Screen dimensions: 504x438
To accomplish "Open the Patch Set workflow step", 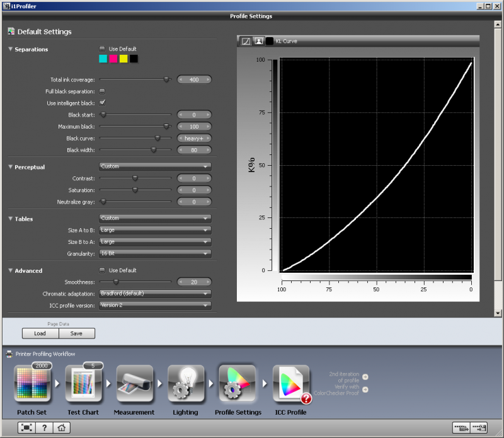I will click(32, 384).
